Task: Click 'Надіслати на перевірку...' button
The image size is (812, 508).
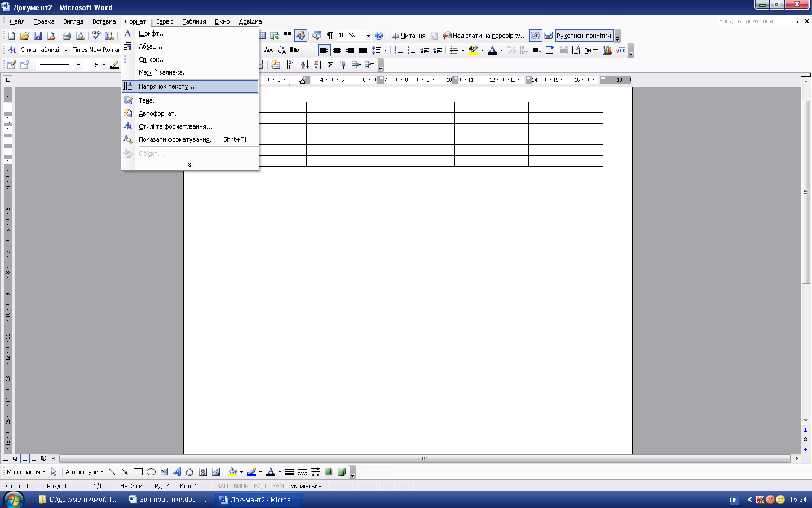Action: (485, 36)
